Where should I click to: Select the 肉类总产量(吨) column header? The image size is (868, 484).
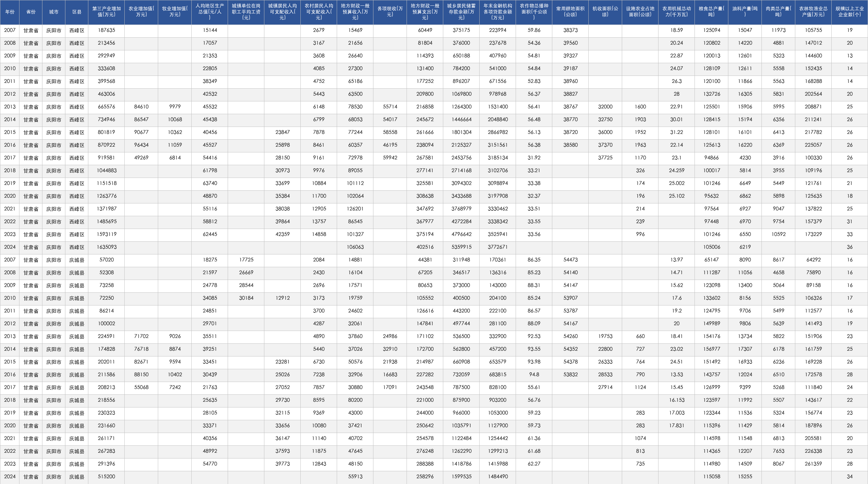click(x=778, y=12)
